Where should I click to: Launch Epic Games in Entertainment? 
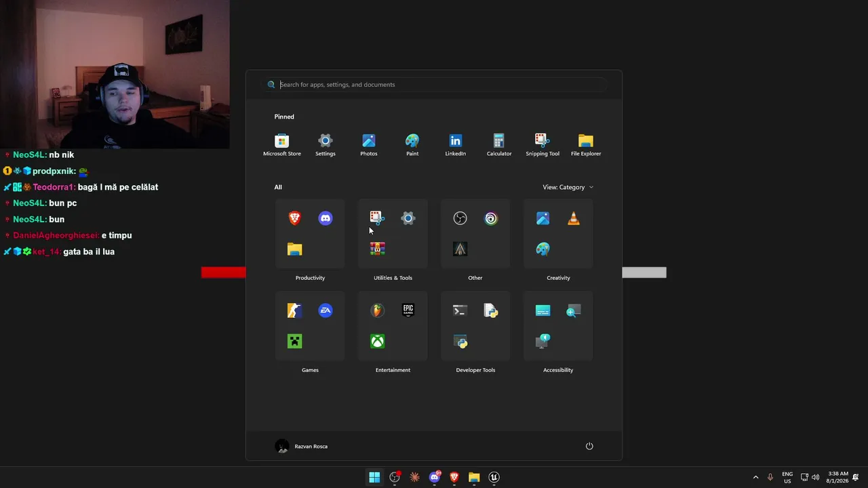408,310
